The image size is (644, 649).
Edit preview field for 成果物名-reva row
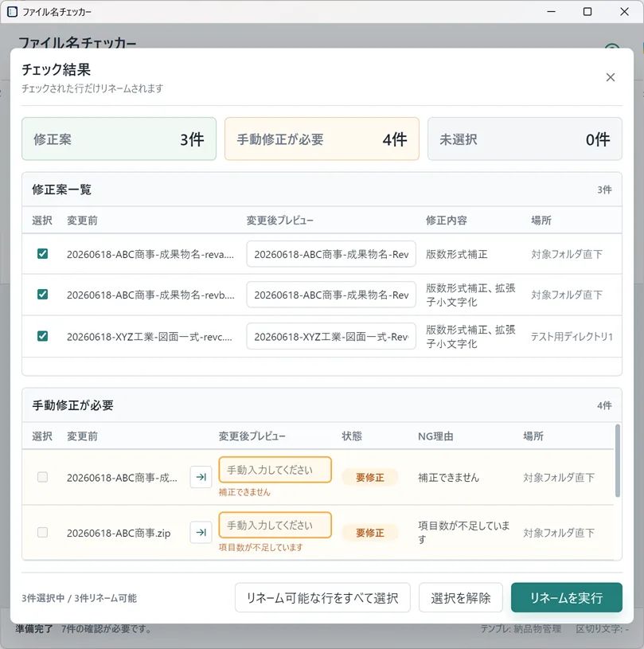[x=331, y=254]
